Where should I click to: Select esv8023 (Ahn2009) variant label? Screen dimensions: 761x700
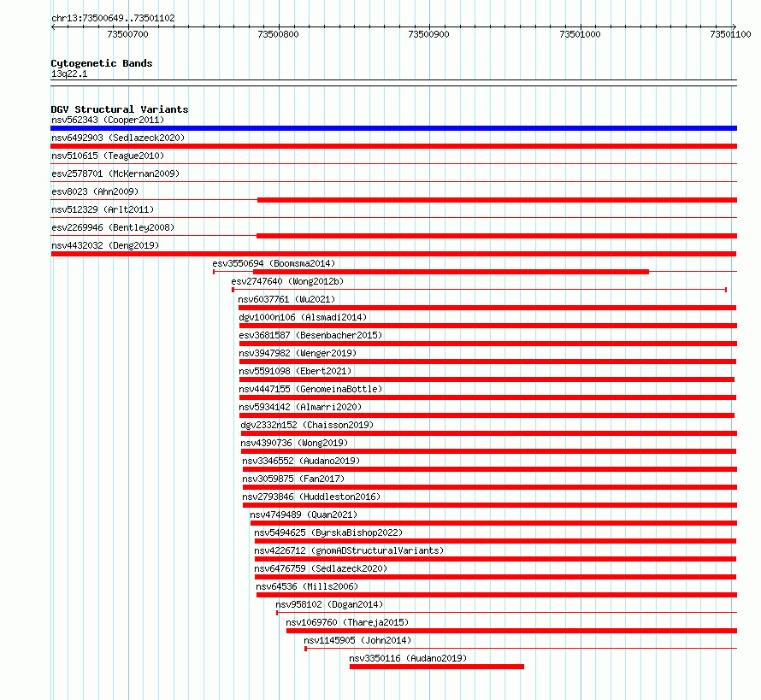[95, 191]
